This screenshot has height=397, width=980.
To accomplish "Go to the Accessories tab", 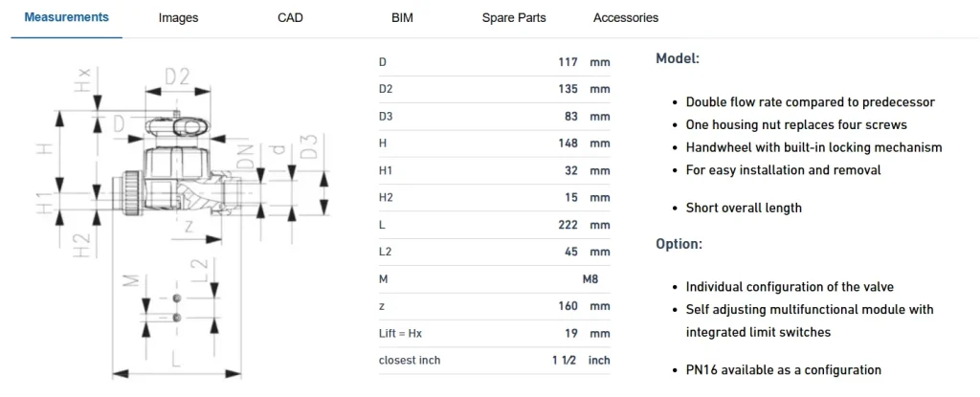I will (626, 18).
